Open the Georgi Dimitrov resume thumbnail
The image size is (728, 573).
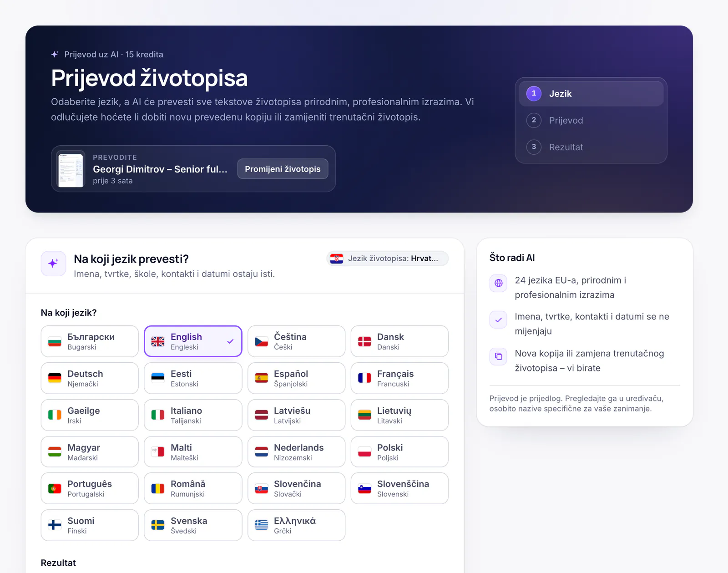click(x=71, y=169)
